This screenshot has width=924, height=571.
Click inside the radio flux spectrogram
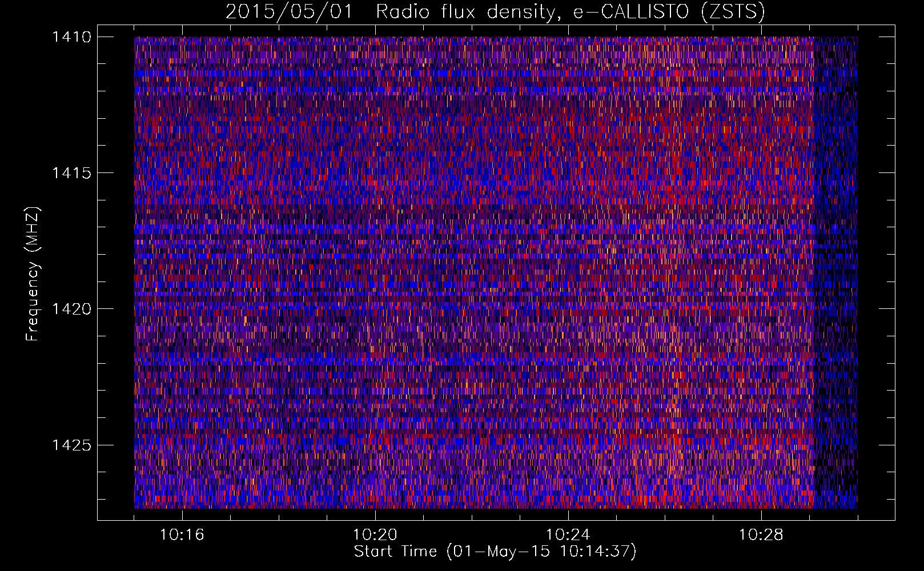(496, 272)
